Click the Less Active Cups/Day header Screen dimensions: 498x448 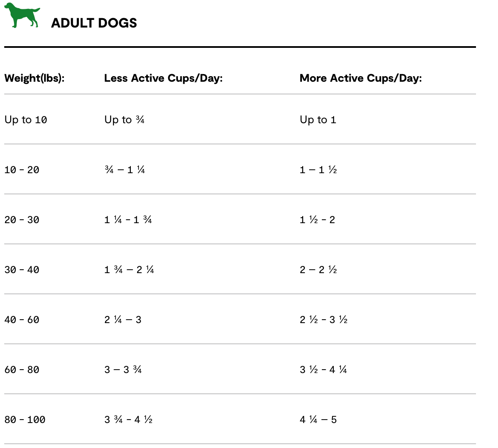(x=163, y=78)
